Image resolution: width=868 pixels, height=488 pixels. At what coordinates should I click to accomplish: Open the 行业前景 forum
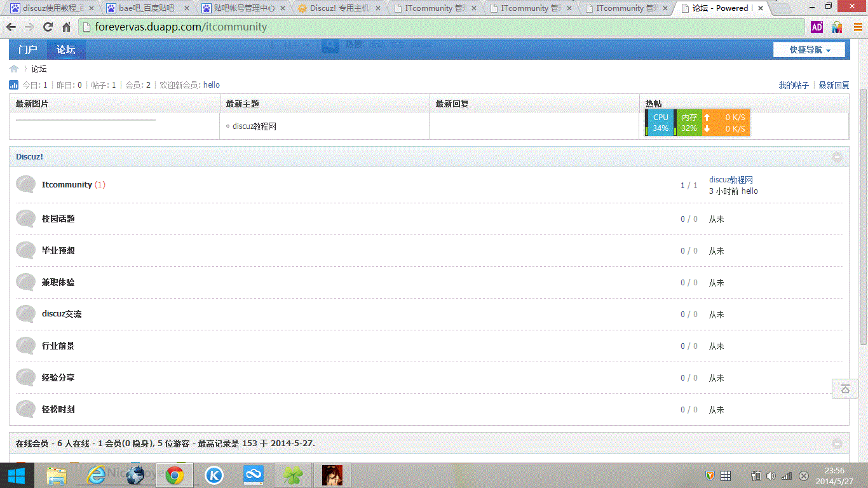tap(58, 346)
